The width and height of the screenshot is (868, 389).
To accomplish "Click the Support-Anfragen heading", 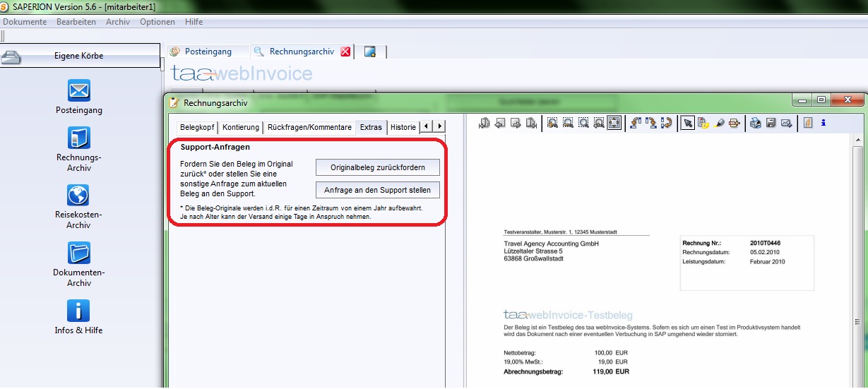I will click(215, 148).
